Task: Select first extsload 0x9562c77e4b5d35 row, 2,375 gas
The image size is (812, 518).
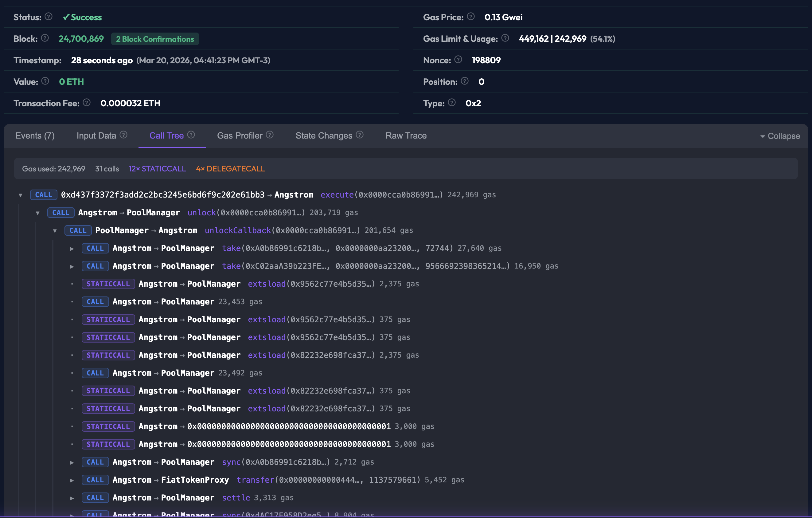Action: click(251, 284)
